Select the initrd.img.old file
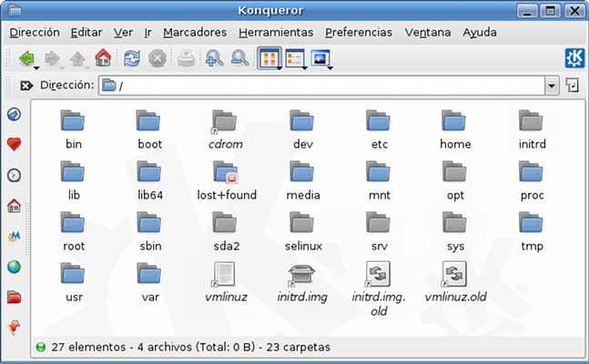Screen dimensions: 589x364 pyautogui.click(x=379, y=289)
